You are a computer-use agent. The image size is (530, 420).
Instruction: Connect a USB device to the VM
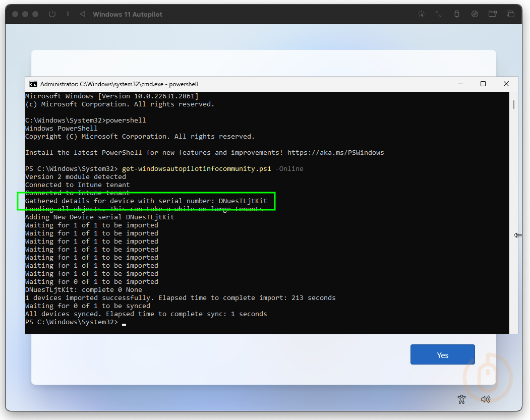[456, 14]
